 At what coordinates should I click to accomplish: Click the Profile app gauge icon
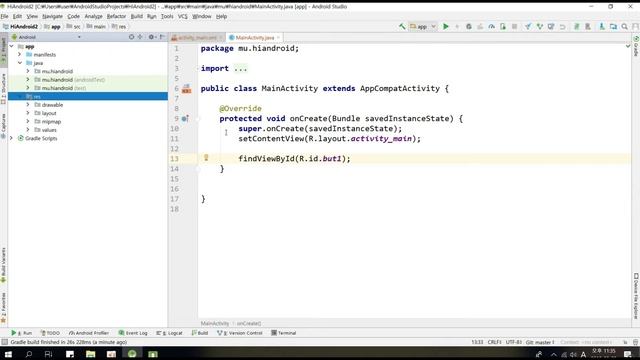pos(491,27)
